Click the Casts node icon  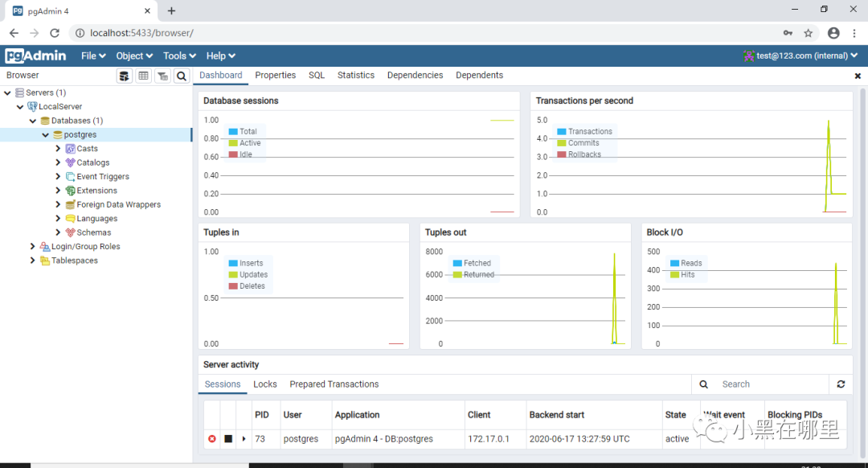(70, 149)
